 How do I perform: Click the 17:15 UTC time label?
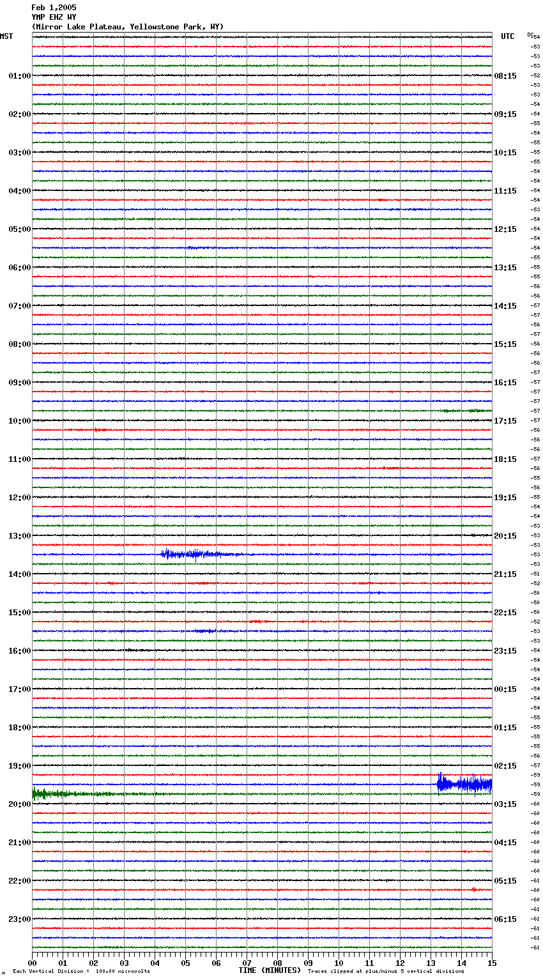coord(505,421)
